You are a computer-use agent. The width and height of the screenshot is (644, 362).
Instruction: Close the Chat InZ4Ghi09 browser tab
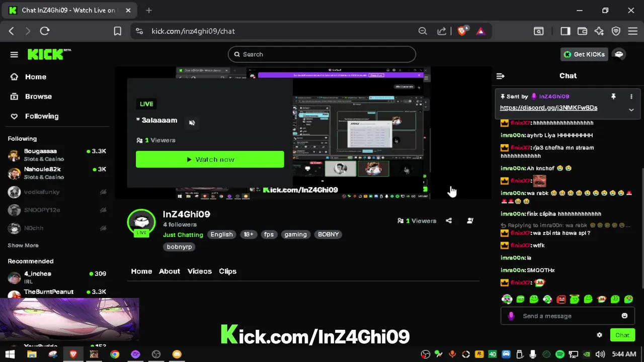[128, 10]
